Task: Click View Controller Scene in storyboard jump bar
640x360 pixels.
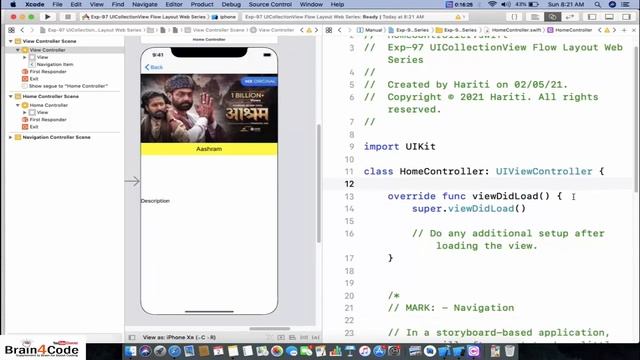Action: click(215, 30)
